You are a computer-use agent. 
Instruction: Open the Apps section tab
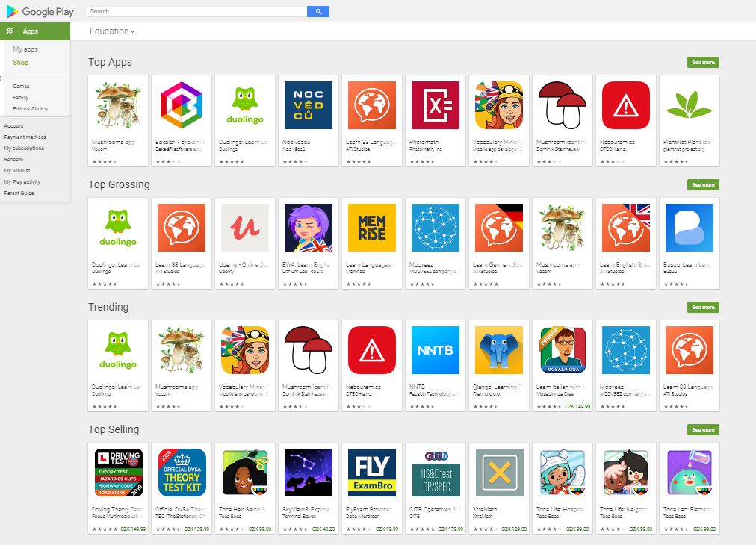34,31
